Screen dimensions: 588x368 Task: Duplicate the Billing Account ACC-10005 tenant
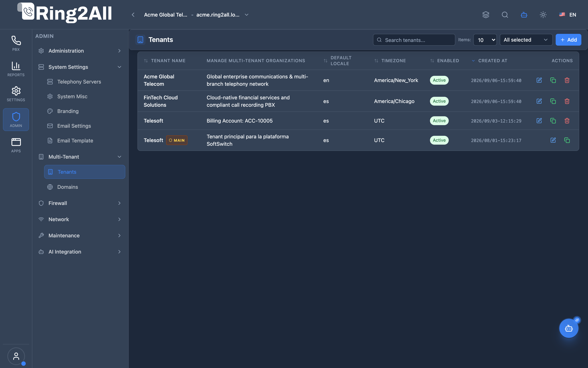click(x=553, y=121)
